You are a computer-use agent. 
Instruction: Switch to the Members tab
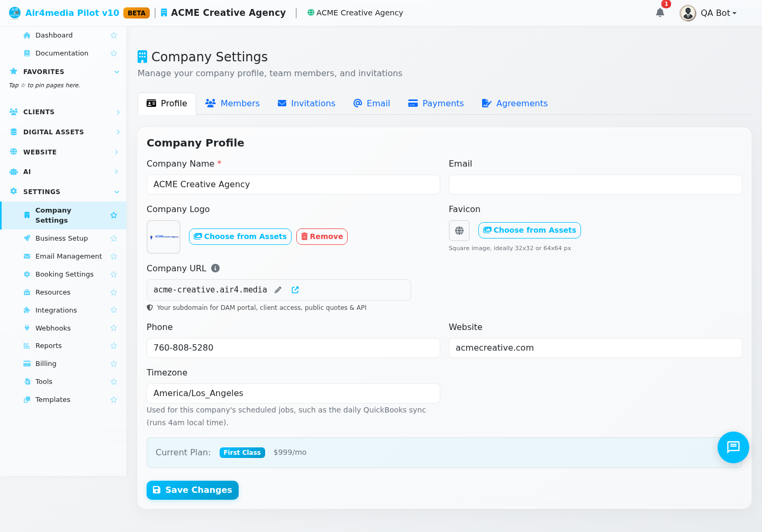coord(232,104)
